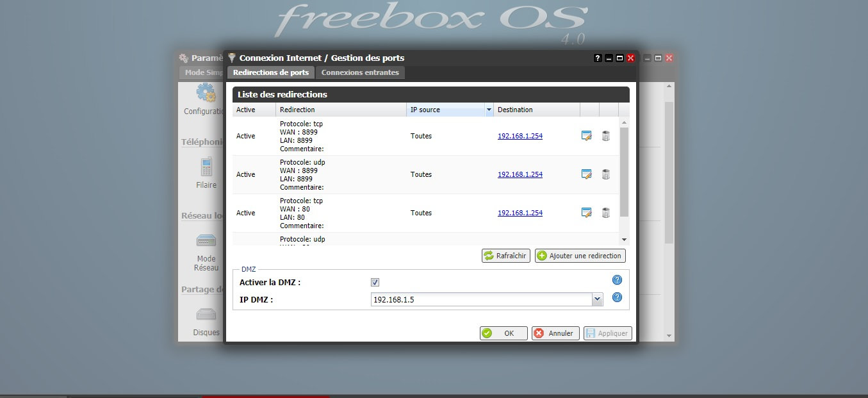
Task: Close the Paramètres background window
Action: [x=669, y=58]
